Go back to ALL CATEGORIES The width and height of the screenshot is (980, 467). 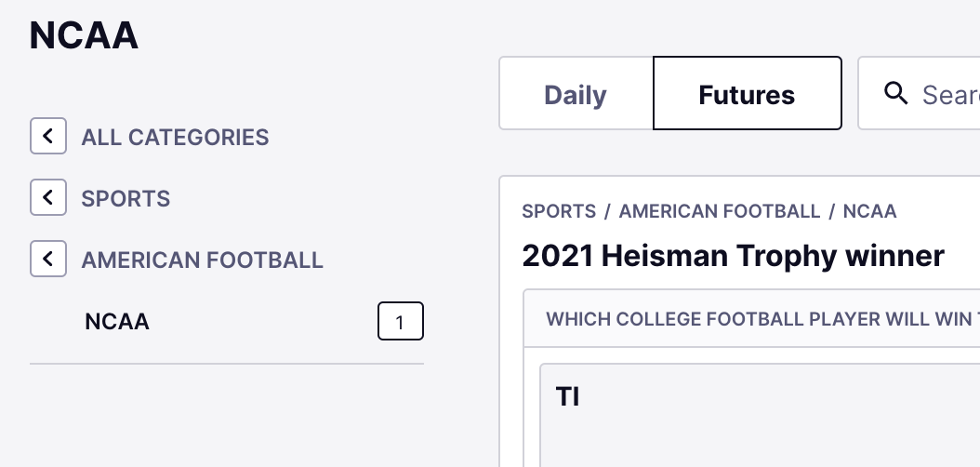click(175, 138)
